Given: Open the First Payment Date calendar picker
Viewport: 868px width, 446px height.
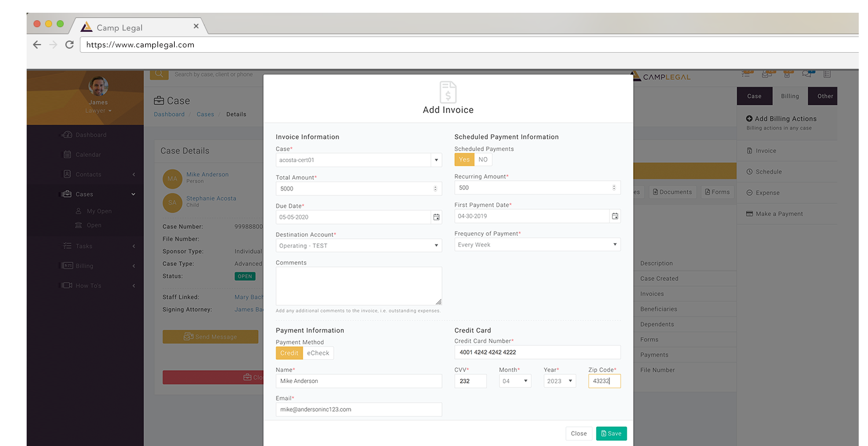Looking at the screenshot, I should click(x=615, y=215).
